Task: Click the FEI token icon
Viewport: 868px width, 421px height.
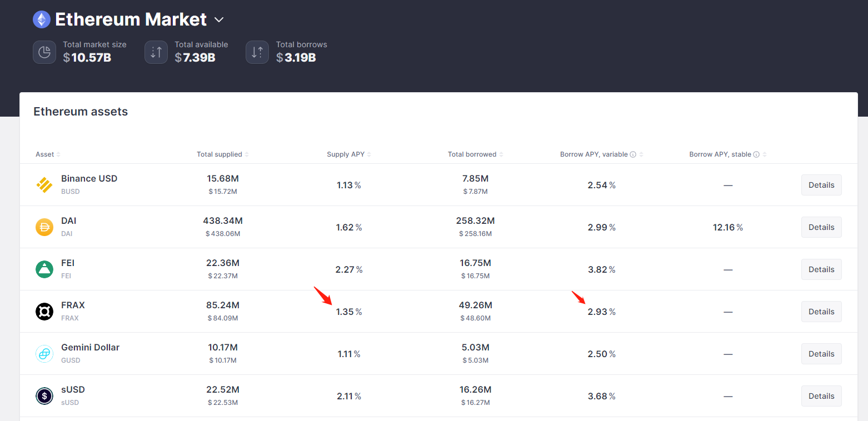Action: click(44, 269)
